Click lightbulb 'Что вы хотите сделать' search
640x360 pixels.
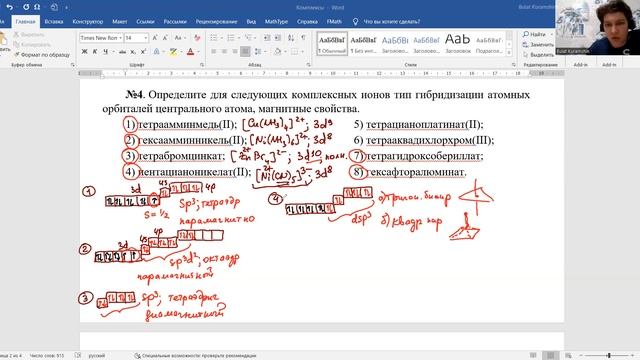pyautogui.click(x=387, y=22)
